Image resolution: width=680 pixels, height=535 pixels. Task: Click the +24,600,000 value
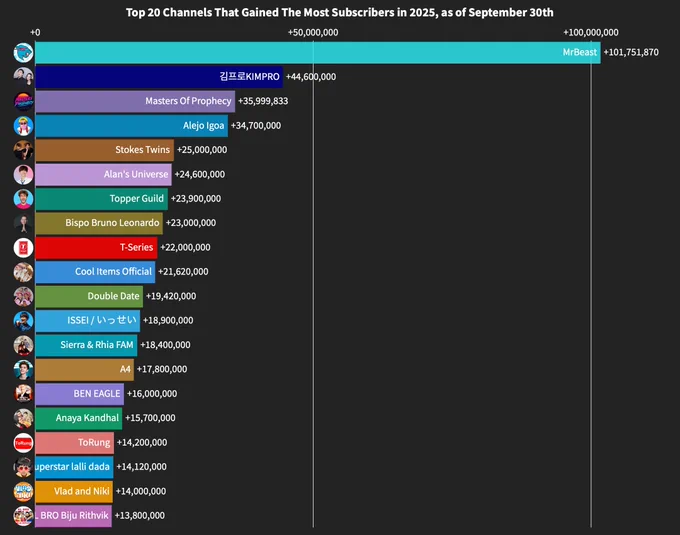pyautogui.click(x=200, y=174)
